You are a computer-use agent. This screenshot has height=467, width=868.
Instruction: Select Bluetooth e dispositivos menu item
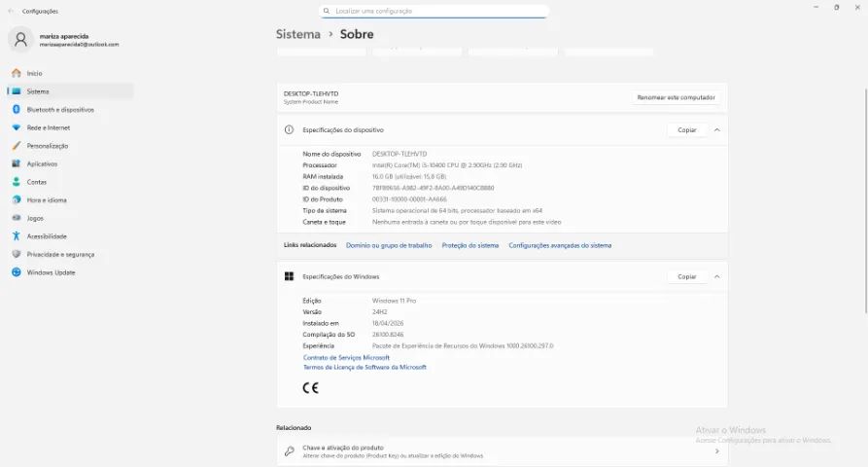[x=70, y=110]
